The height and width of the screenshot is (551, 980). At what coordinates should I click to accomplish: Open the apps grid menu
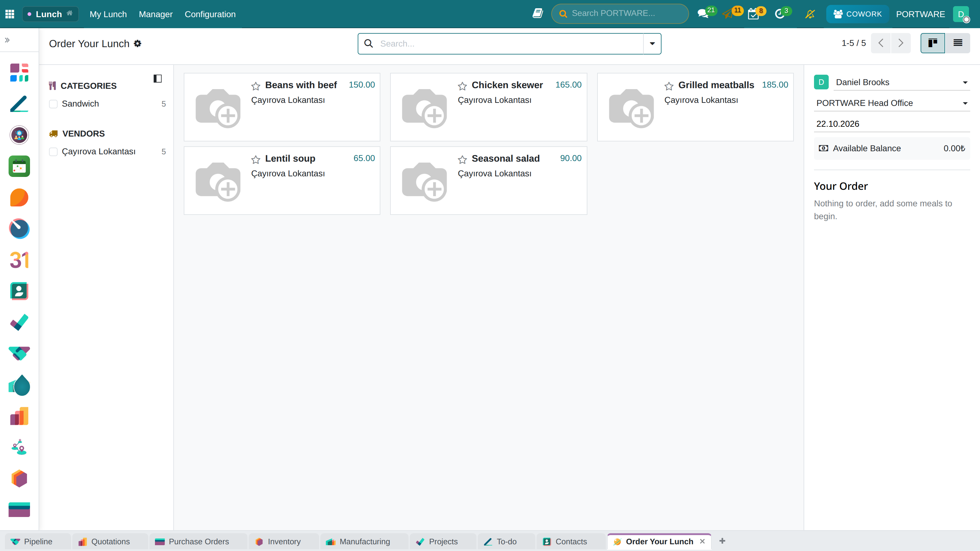pos(10,14)
